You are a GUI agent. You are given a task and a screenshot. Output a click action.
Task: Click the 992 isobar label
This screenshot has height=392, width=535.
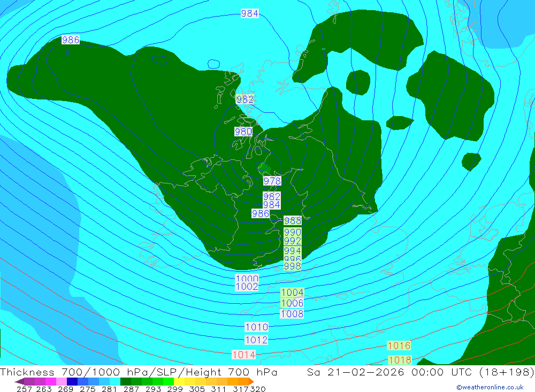(x=293, y=241)
